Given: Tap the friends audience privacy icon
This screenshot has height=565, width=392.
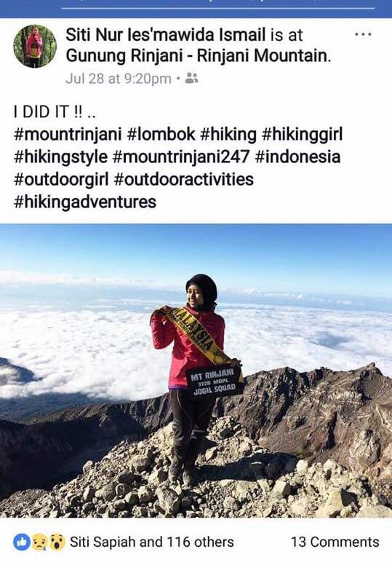Looking at the screenshot, I should pos(191,78).
